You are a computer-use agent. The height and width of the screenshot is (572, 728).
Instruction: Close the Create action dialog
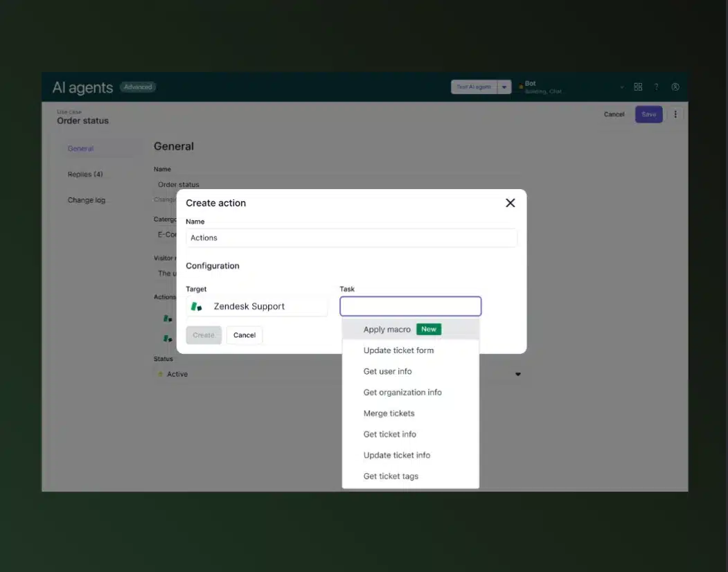point(511,203)
